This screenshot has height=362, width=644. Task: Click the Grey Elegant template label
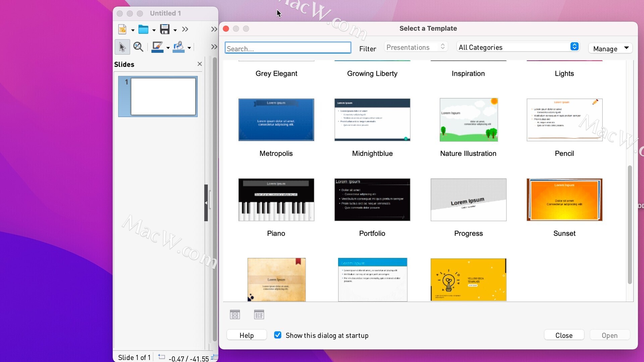coord(276,73)
